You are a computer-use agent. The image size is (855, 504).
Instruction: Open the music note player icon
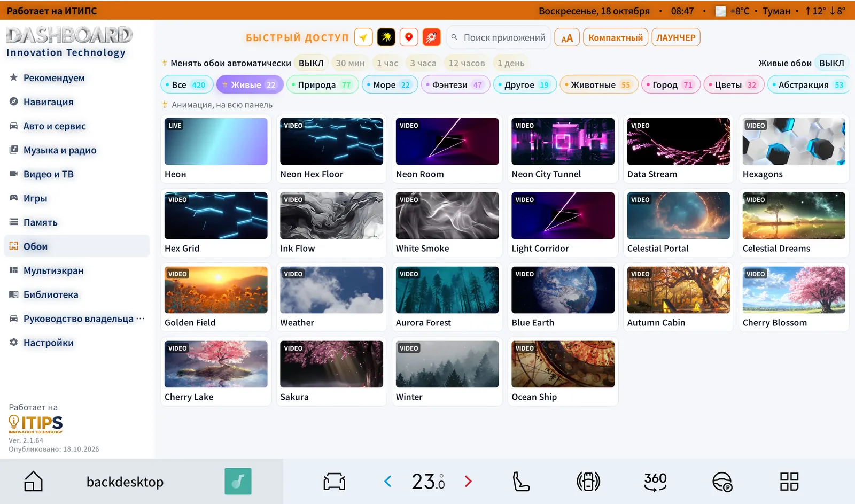(x=238, y=482)
